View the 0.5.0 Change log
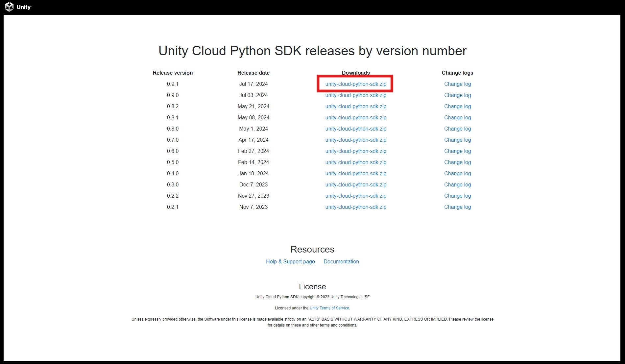The image size is (625, 364). coord(457,162)
